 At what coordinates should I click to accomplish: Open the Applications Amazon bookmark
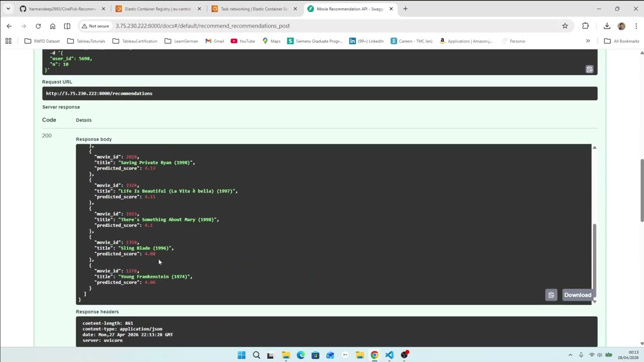pyautogui.click(x=466, y=41)
